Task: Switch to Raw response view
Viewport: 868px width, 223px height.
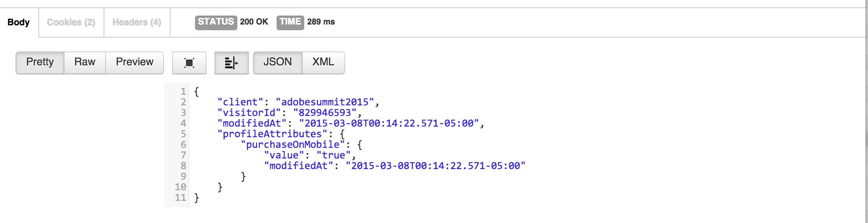Action: point(85,62)
